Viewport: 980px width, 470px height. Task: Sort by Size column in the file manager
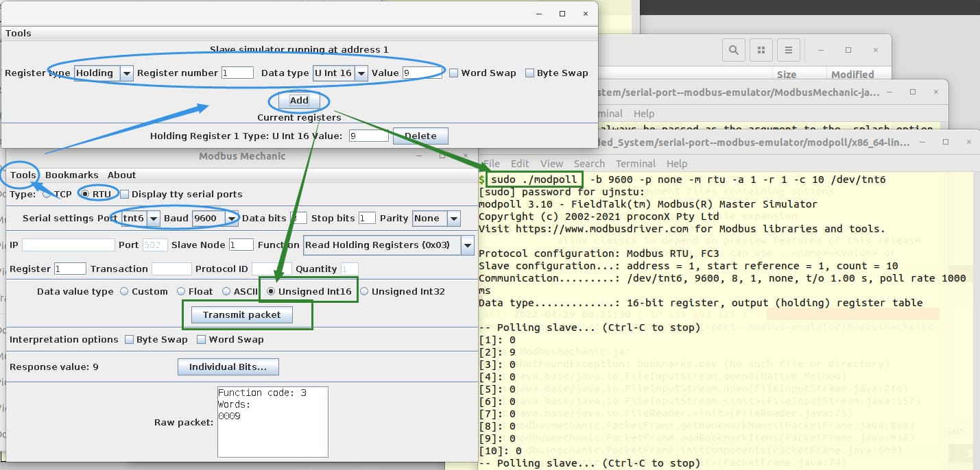click(x=787, y=74)
